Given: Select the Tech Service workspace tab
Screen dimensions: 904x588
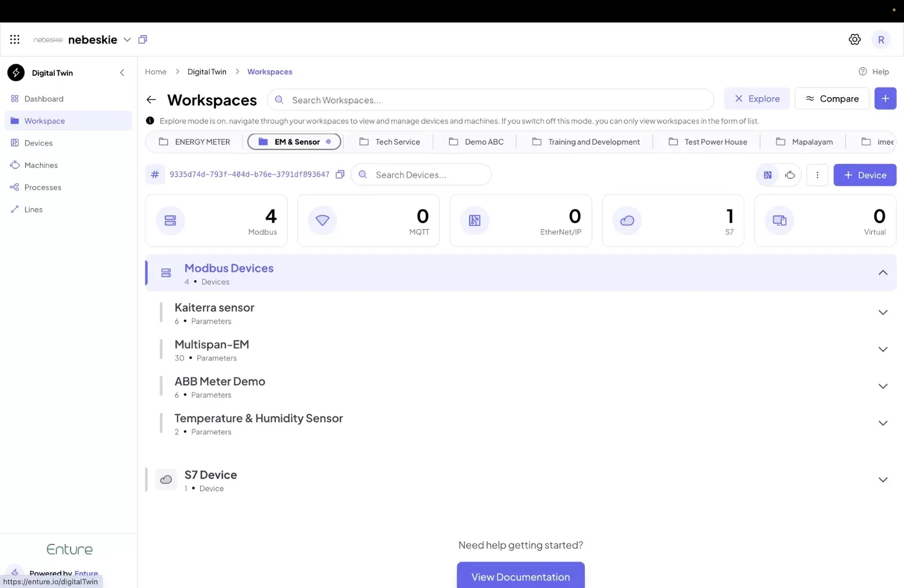Looking at the screenshot, I should (x=390, y=142).
